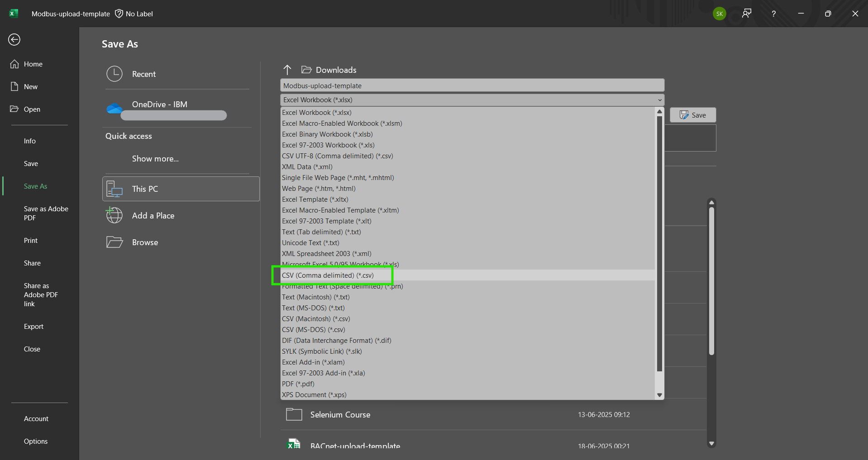
Task: Select Excel Template (*.xltx)
Action: [467, 199]
